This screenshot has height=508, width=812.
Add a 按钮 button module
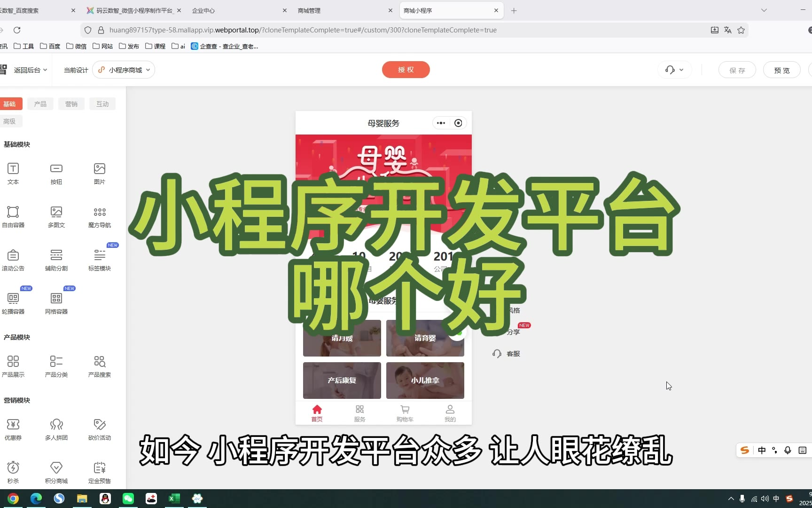click(56, 174)
